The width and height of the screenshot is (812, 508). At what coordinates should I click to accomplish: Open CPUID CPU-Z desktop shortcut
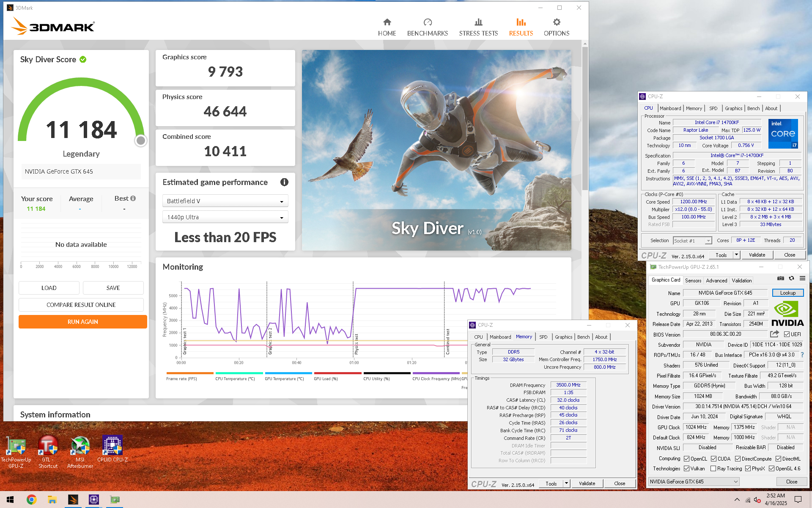[x=112, y=449]
